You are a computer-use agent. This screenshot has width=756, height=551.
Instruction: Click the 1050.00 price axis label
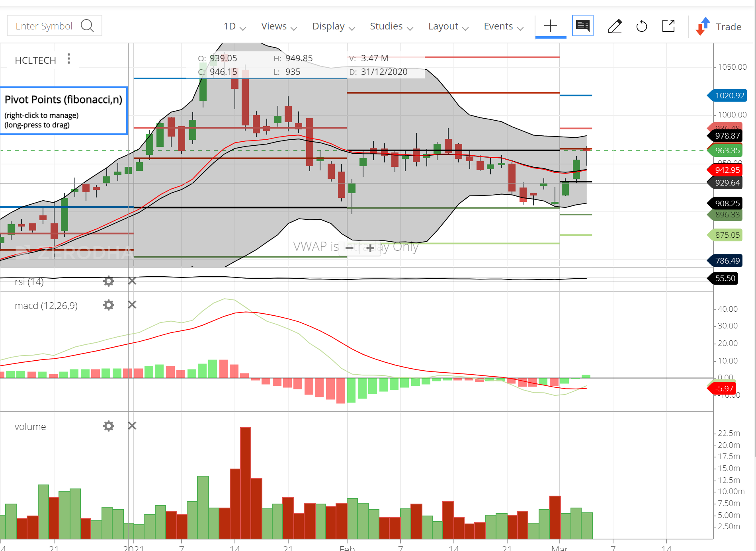tap(732, 67)
